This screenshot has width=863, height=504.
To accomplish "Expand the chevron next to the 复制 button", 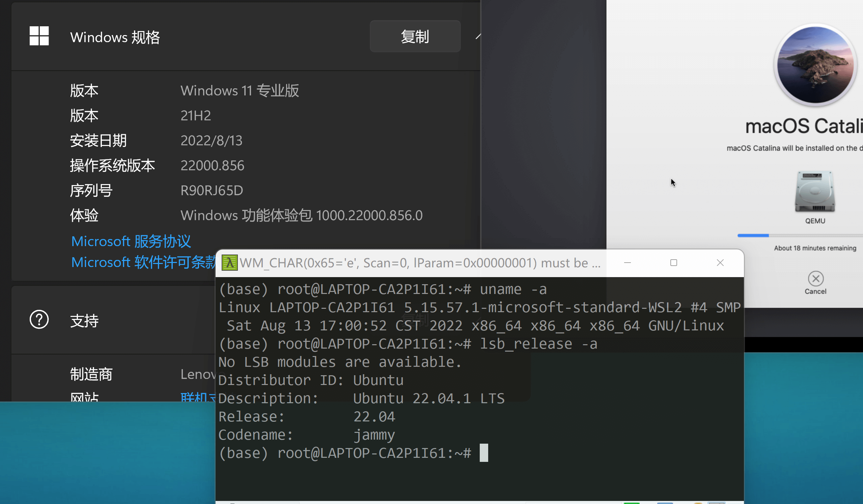I will 478,36.
